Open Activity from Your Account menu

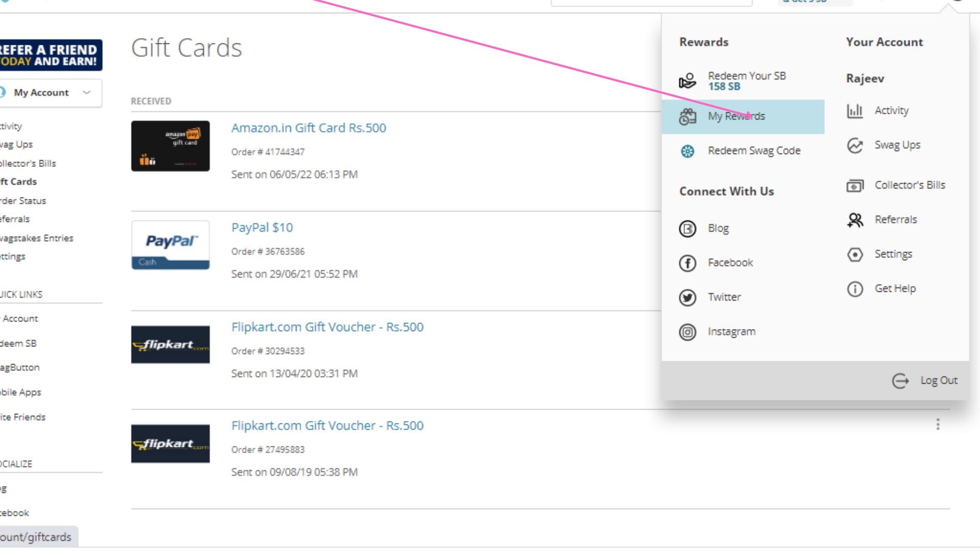pyautogui.click(x=891, y=111)
